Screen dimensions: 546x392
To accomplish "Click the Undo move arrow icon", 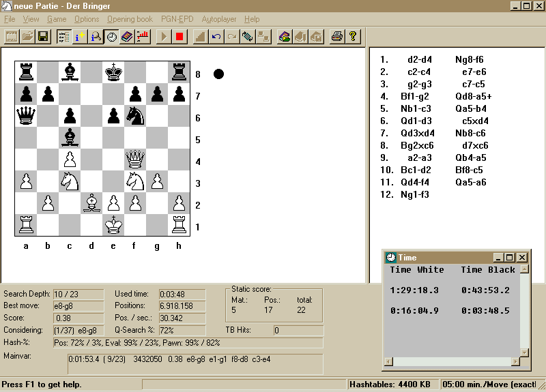I will (216, 36).
